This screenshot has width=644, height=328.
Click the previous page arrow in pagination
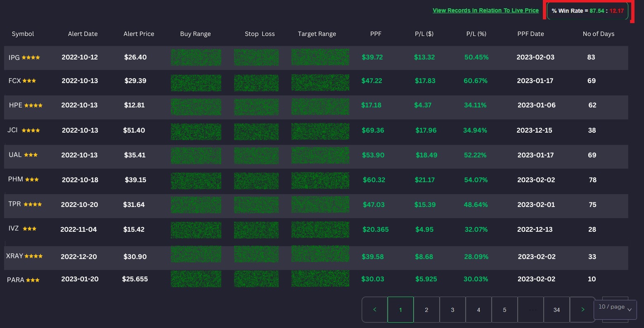click(x=374, y=310)
